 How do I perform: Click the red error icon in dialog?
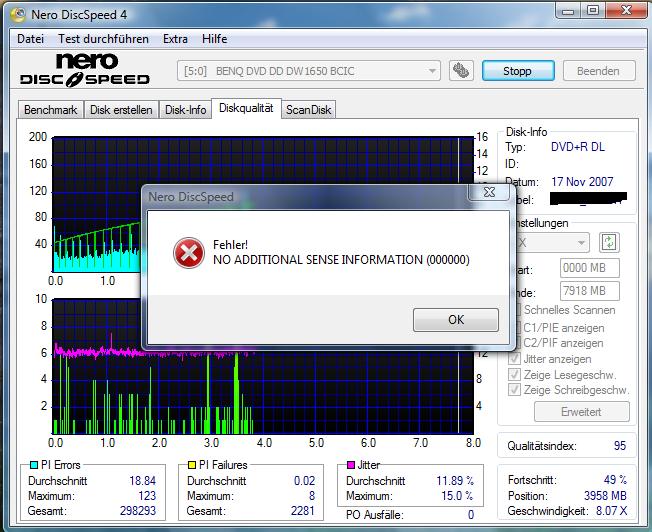click(187, 253)
